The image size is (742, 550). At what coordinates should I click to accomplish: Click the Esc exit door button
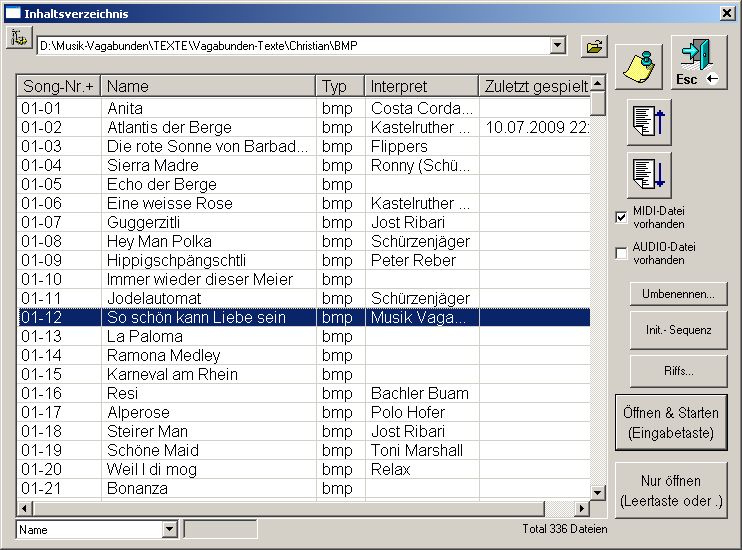[x=699, y=62]
